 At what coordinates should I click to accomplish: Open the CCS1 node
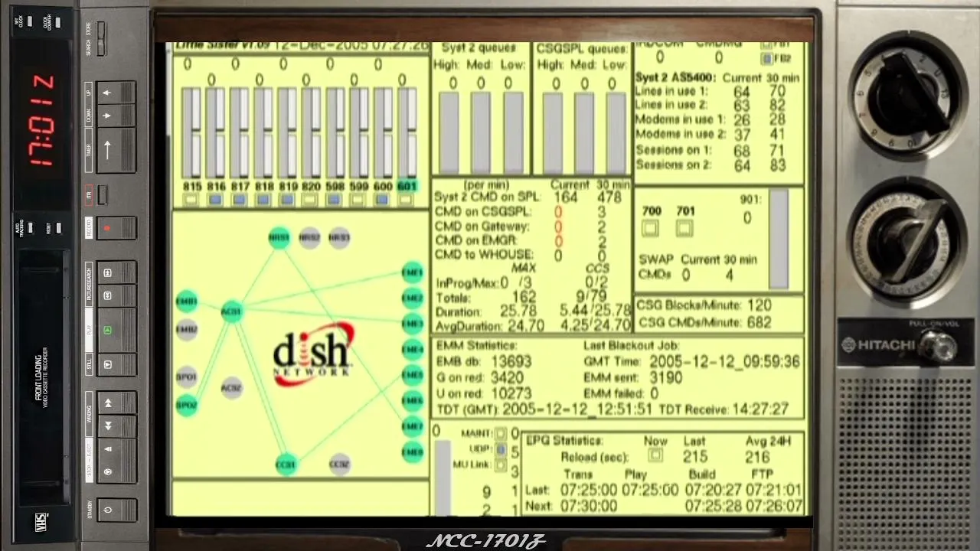tap(286, 465)
